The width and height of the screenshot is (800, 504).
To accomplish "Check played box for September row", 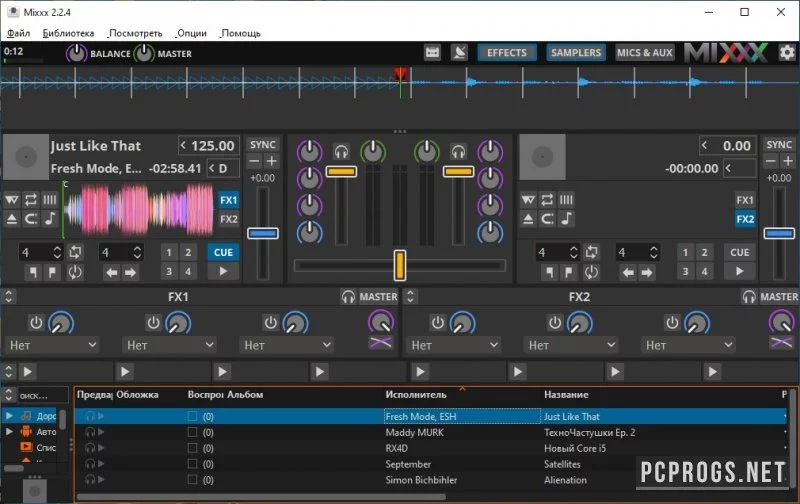I will point(192,464).
